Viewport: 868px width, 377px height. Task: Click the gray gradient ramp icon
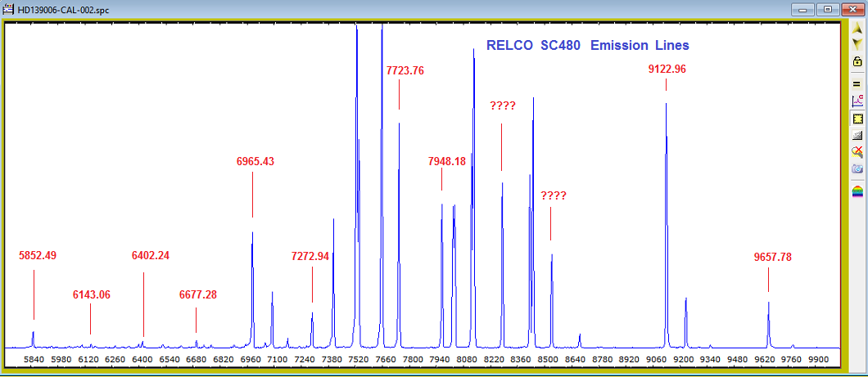pyautogui.click(x=857, y=135)
